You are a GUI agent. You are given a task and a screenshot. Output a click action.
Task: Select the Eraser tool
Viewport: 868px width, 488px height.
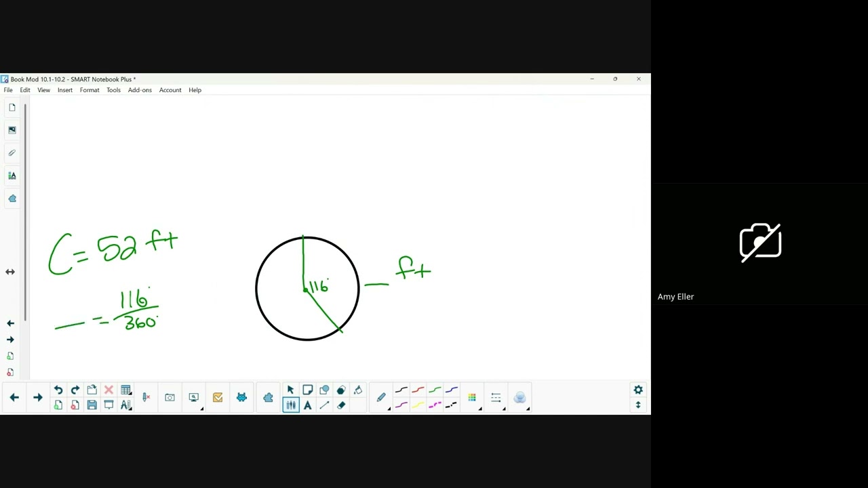(x=341, y=405)
